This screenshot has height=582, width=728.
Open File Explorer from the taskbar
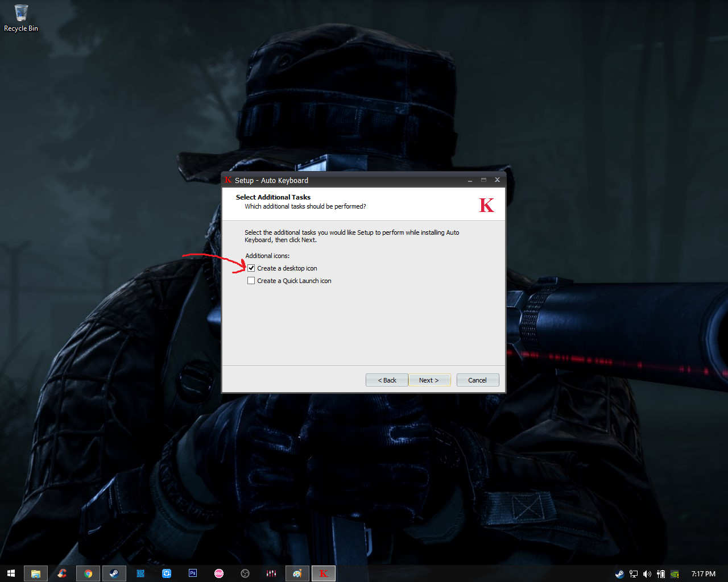(35, 573)
